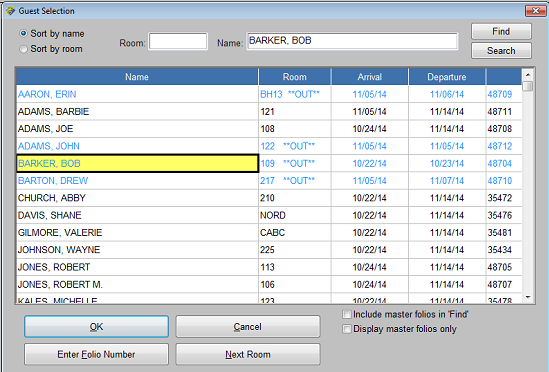The width and height of the screenshot is (549, 372).
Task: Click the Name field containing BARKER, BOB
Action: point(352,41)
